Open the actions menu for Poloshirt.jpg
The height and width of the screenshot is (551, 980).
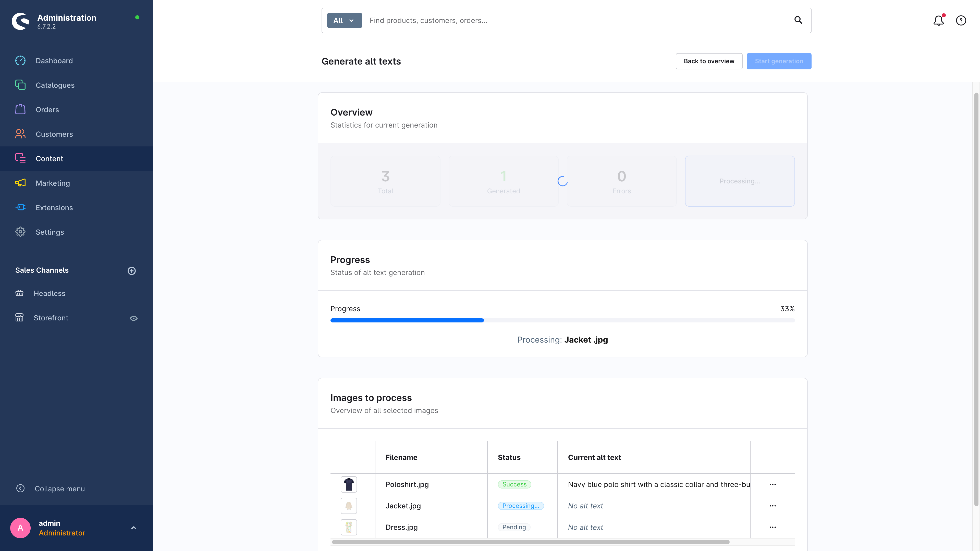[x=772, y=484]
